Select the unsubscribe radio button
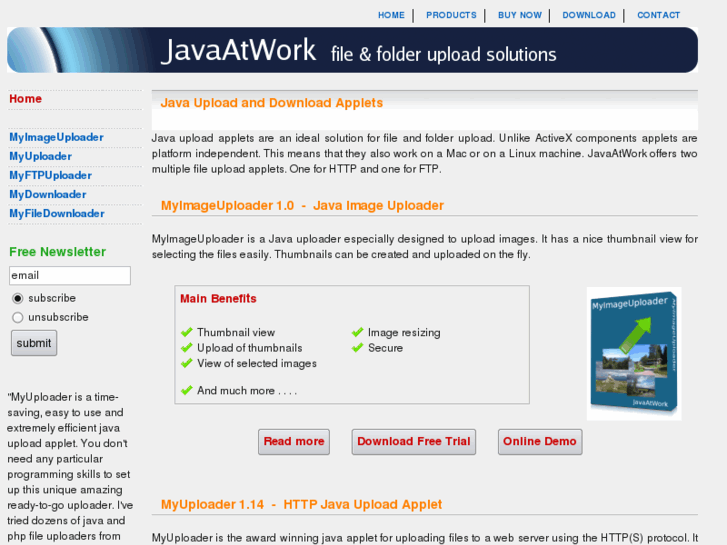Image resolution: width=727 pixels, height=545 pixels. (18, 317)
